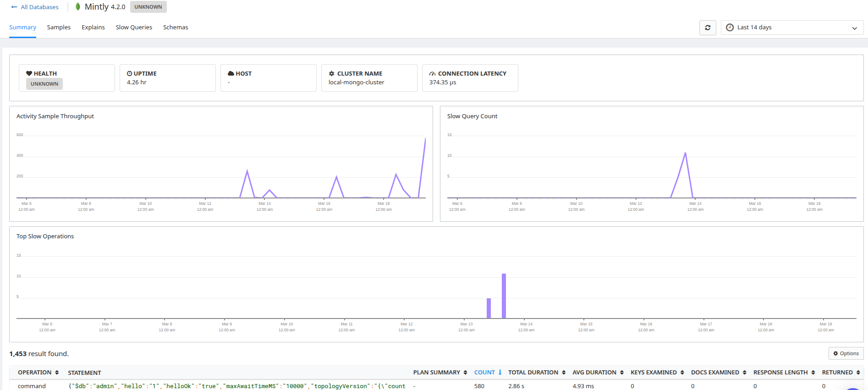This screenshot has width=868, height=390.
Task: Click the clock icon beside Uptime
Action: click(x=129, y=73)
